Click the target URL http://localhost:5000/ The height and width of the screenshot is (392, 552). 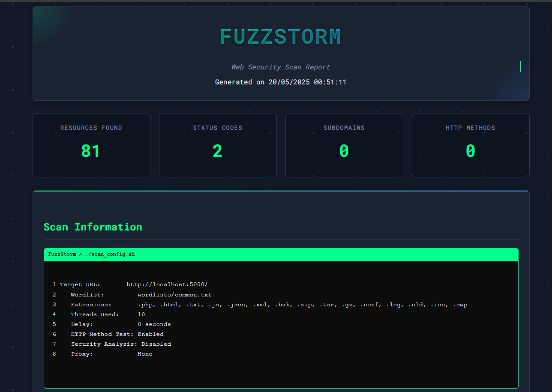(167, 284)
